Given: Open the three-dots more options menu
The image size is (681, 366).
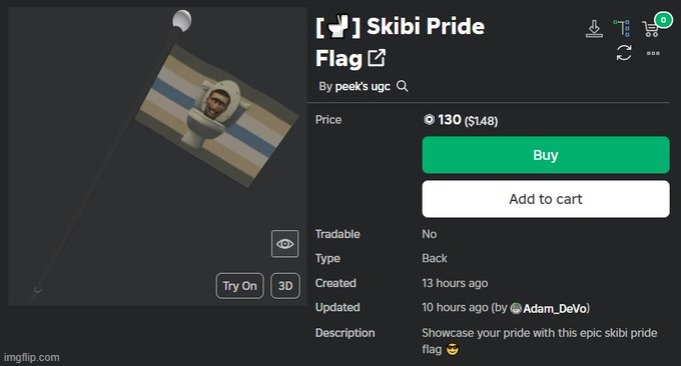Looking at the screenshot, I should point(653,53).
